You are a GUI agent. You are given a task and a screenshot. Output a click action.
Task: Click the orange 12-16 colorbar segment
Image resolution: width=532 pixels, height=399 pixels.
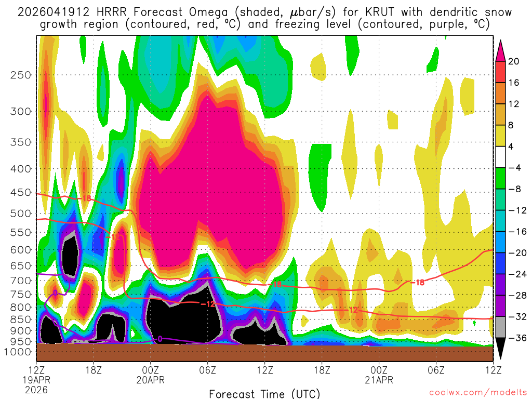(500, 93)
